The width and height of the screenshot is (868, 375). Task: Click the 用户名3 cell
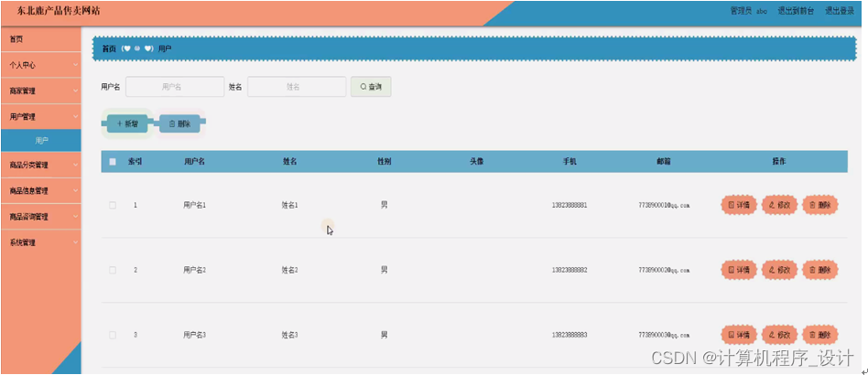tap(194, 335)
